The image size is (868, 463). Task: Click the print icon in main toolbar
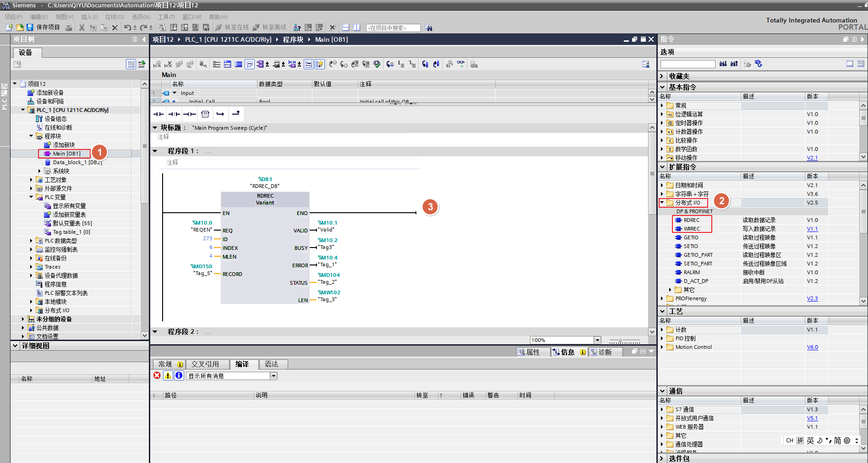[68, 28]
